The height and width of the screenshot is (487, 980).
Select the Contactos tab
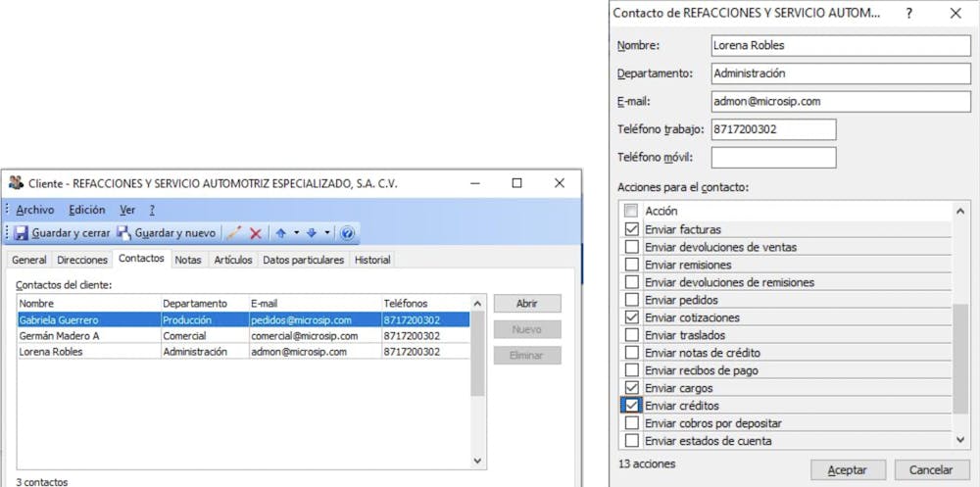point(141,258)
